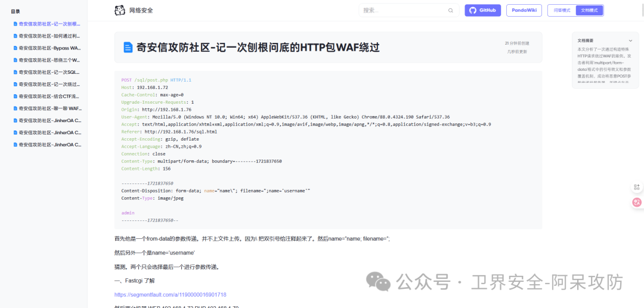Screen dimensions: 644x308
Task: Click the paragraph starting 首先他是一个from-data
Action: [x=252, y=238]
